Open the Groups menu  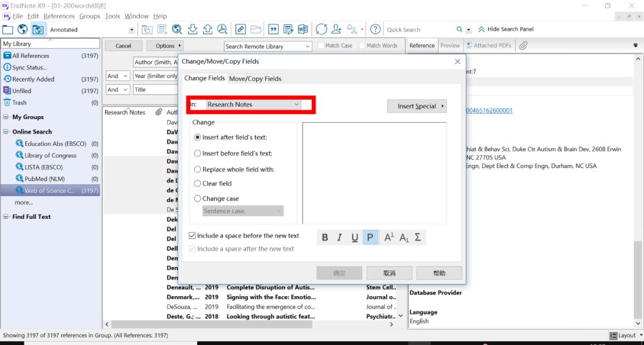point(89,16)
